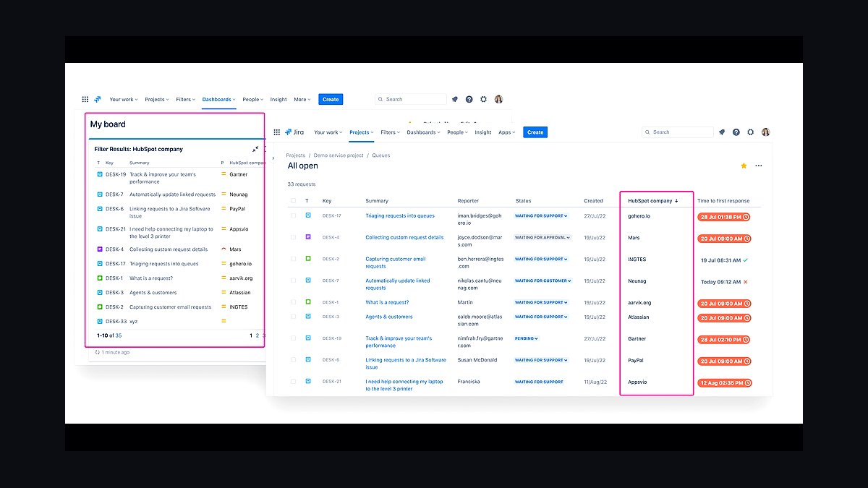Open status dropdown for DESK-17 Waiting for support
This screenshot has width=868, height=488.
coord(542,215)
